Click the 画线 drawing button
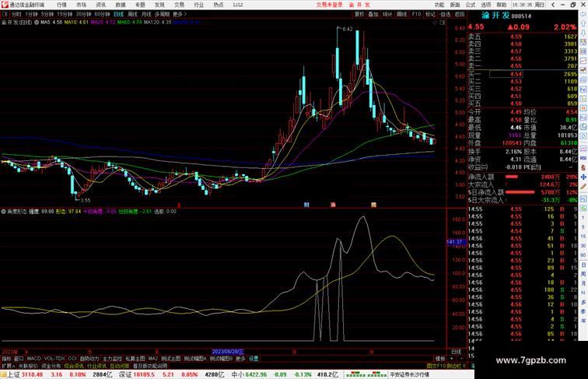Viewport: 588px width, 379px height. tap(401, 14)
